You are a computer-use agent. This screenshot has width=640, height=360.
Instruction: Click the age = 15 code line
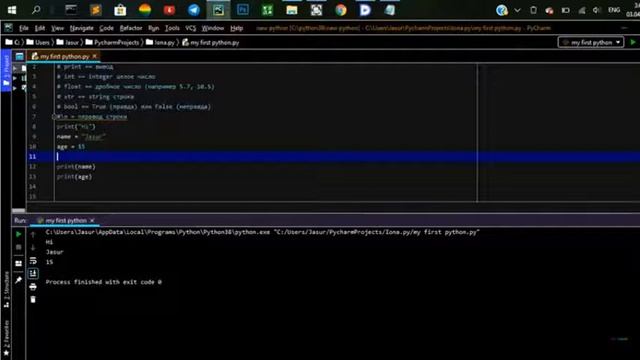pos(71,147)
